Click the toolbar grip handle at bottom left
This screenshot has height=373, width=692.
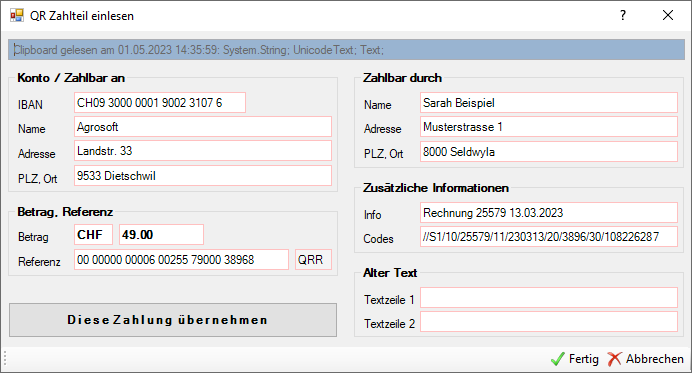(5, 359)
